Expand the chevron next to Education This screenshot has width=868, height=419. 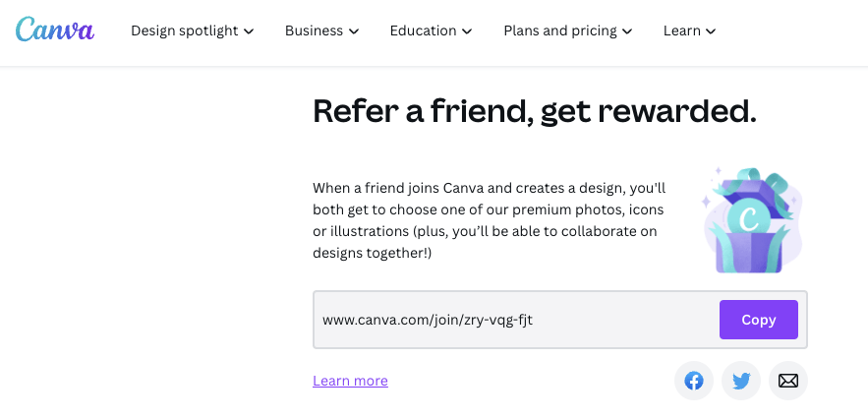click(467, 31)
